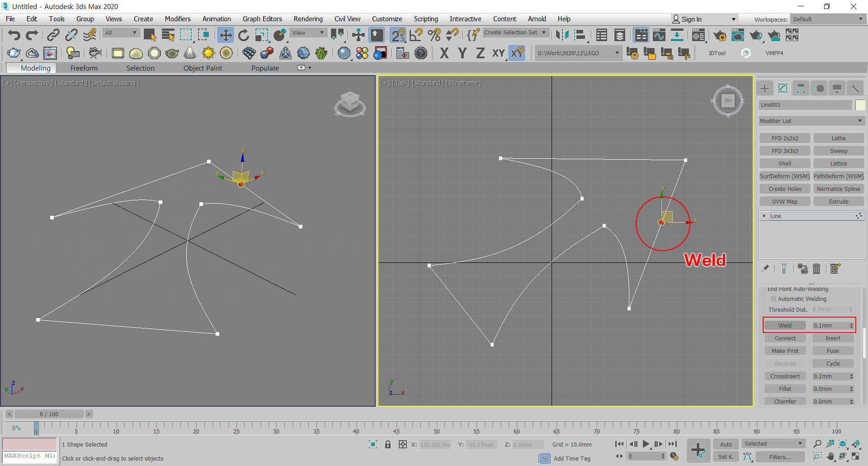Click the Make First button

785,351
